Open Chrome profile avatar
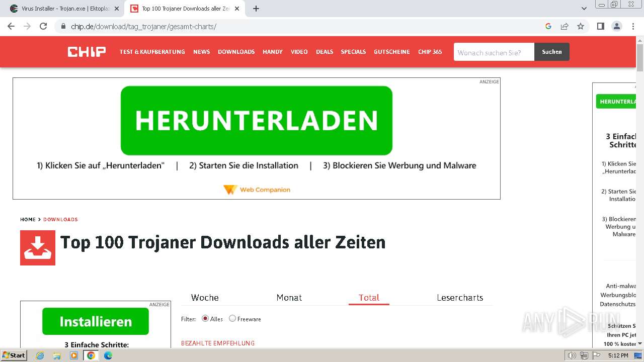The image size is (644, 362). (x=616, y=26)
